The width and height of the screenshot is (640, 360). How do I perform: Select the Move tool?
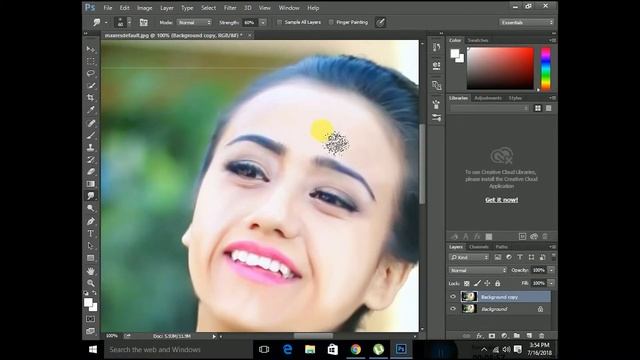click(x=91, y=49)
